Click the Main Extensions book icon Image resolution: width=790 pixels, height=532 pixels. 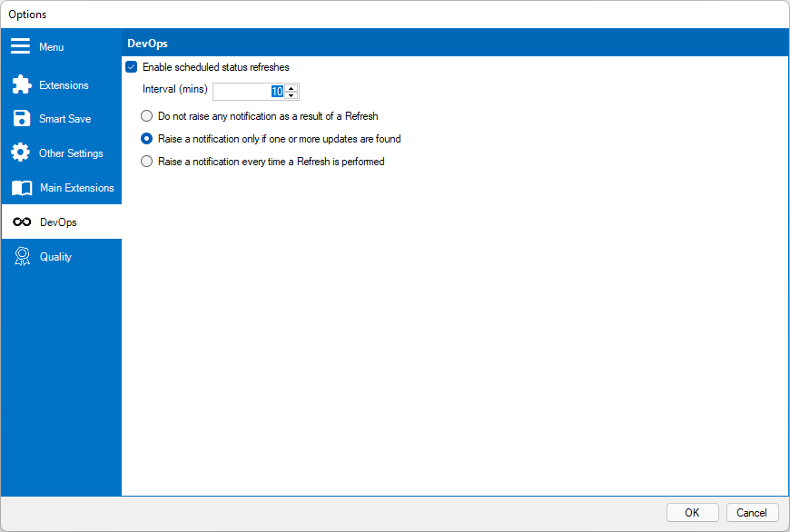(x=22, y=188)
